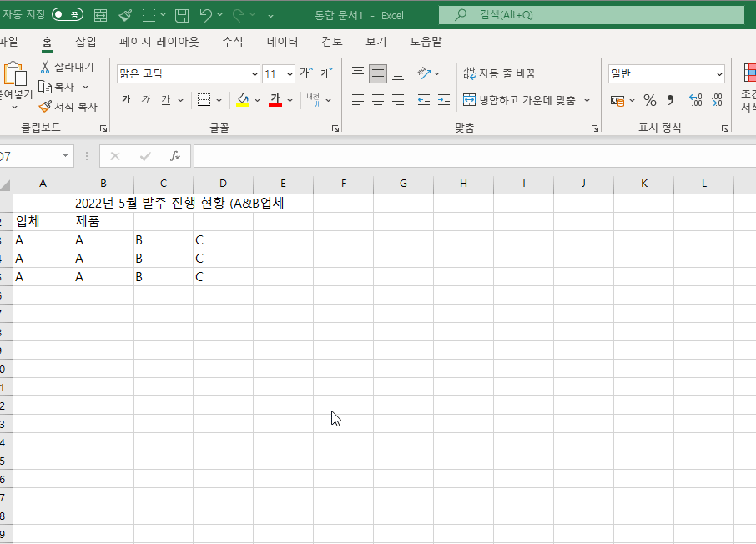
Task: Apply percent style icon
Action: click(650, 100)
